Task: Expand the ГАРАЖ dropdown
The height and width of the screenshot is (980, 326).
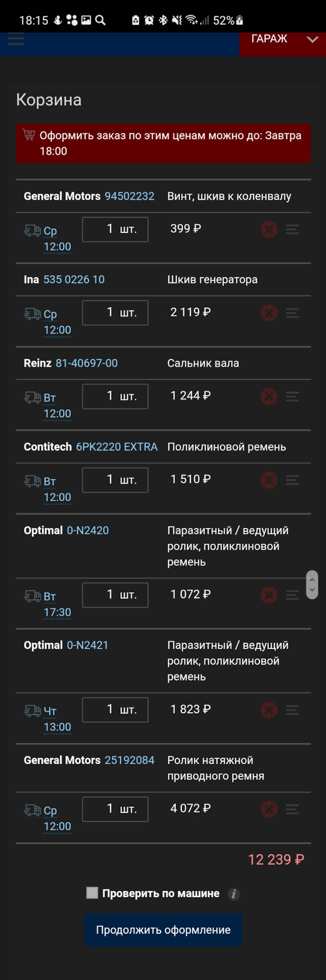Action: click(x=313, y=39)
